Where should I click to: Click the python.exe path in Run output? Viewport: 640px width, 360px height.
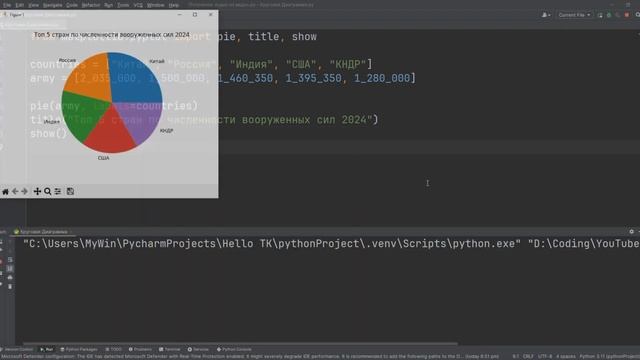272,244
